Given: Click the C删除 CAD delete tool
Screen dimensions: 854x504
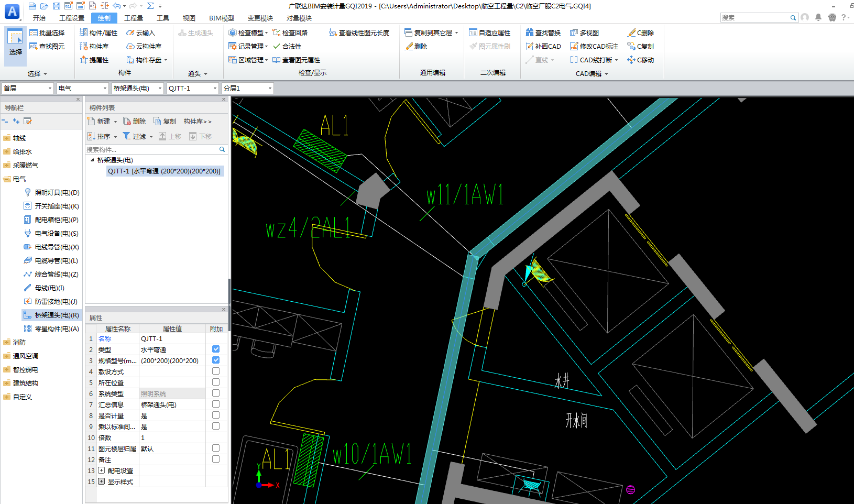Looking at the screenshot, I should [641, 32].
